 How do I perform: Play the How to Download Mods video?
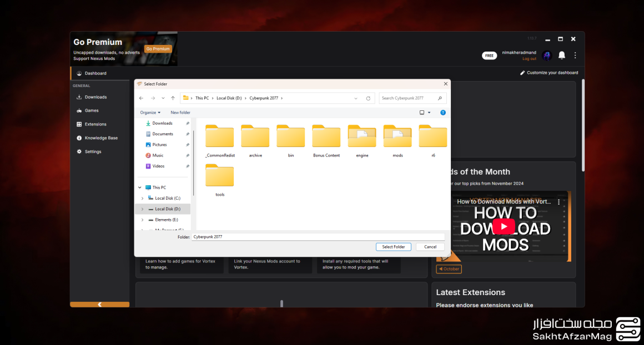(504, 226)
